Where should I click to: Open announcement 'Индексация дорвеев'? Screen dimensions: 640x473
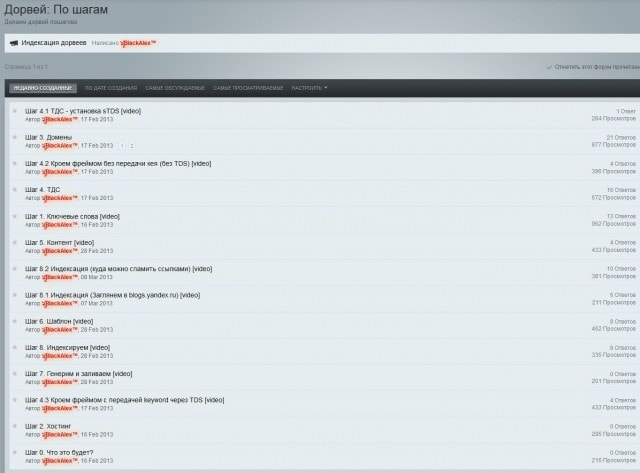click(x=54, y=43)
